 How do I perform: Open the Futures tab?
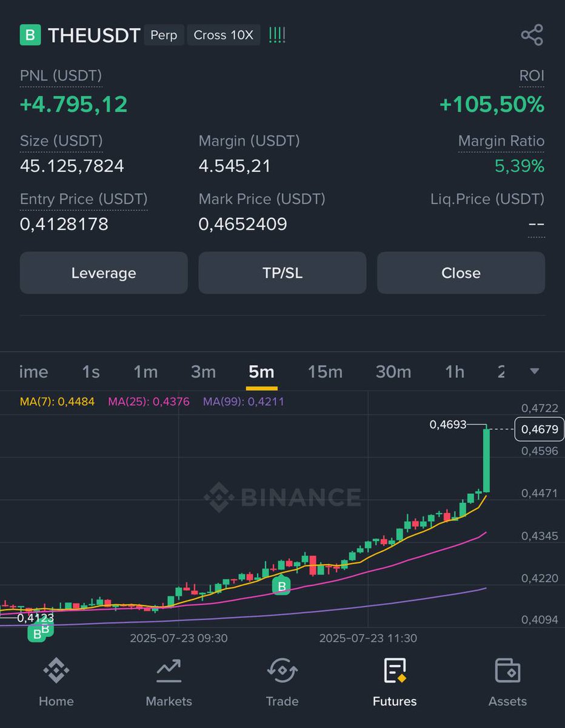tap(395, 683)
